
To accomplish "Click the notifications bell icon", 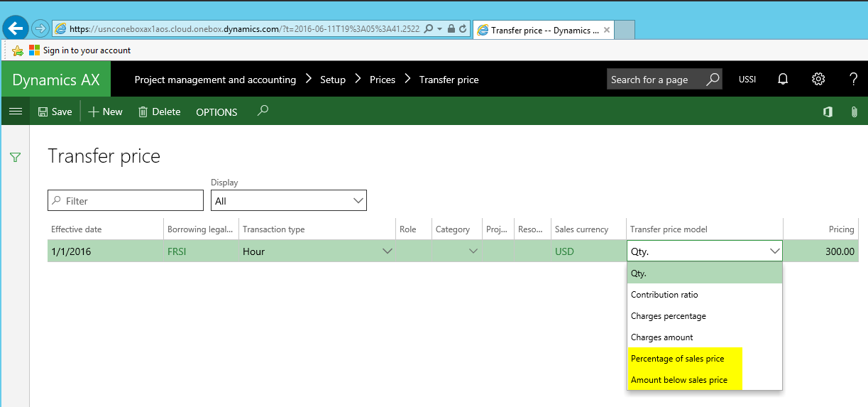I will pos(783,80).
